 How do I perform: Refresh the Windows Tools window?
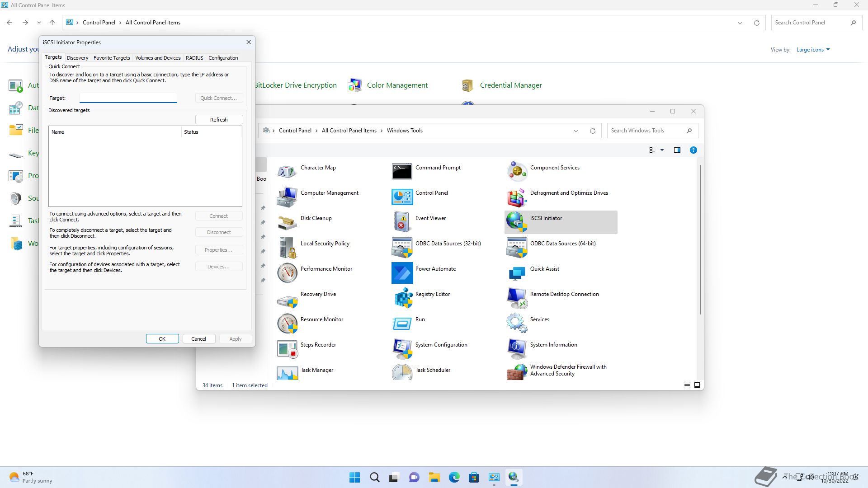(593, 131)
